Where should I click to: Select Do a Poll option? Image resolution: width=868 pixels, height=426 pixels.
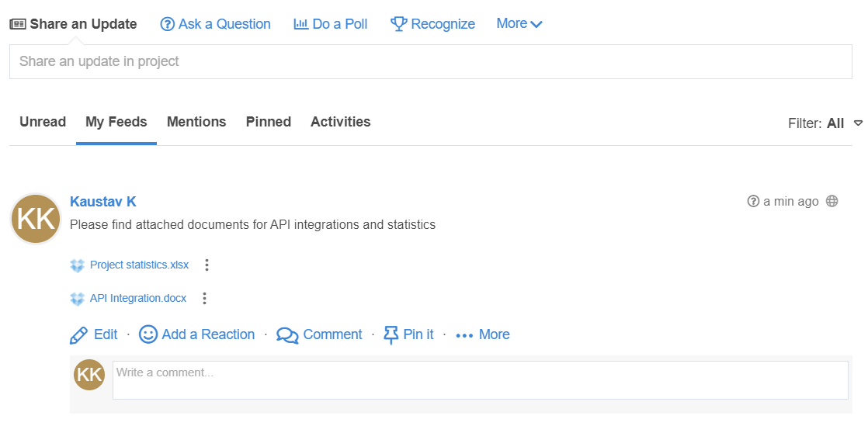pyautogui.click(x=331, y=24)
